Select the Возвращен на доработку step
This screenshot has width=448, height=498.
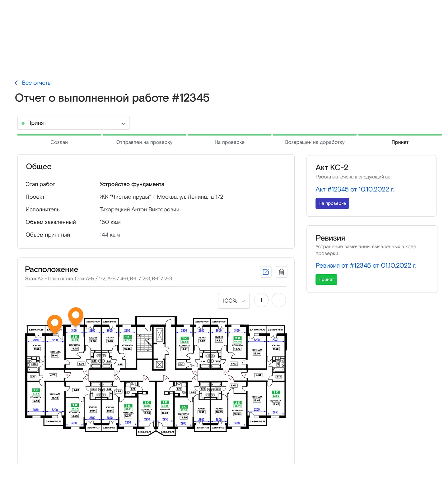pyautogui.click(x=315, y=142)
